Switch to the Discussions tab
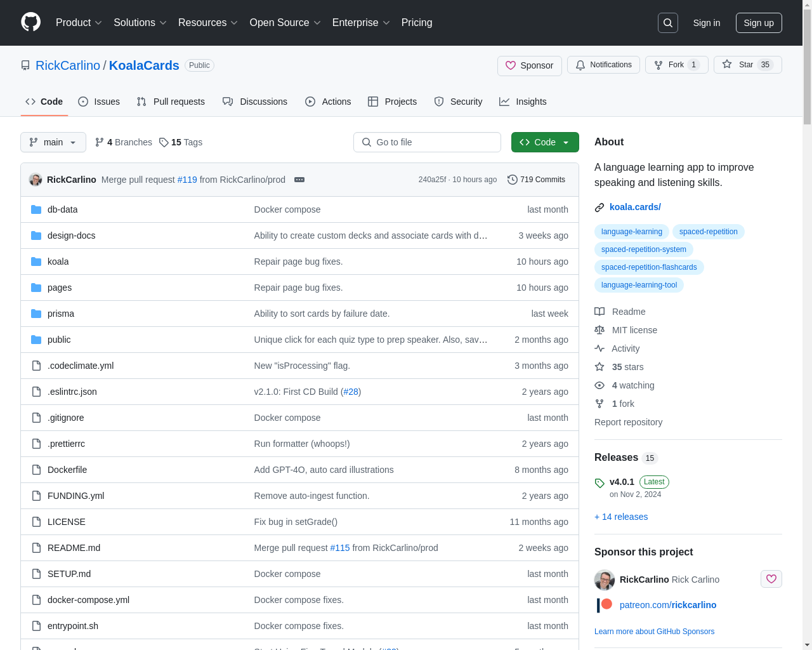This screenshot has height=650, width=812. pyautogui.click(x=255, y=102)
